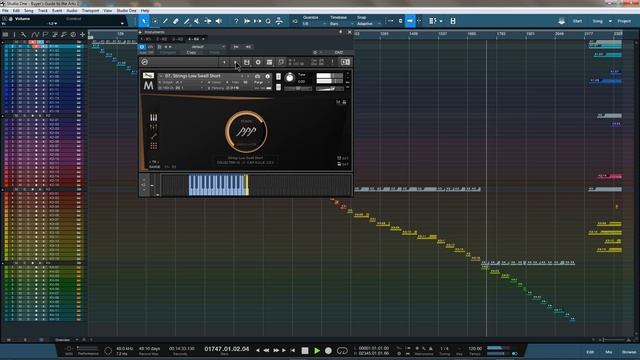
Task: Open the Project page
Action: click(x=624, y=21)
